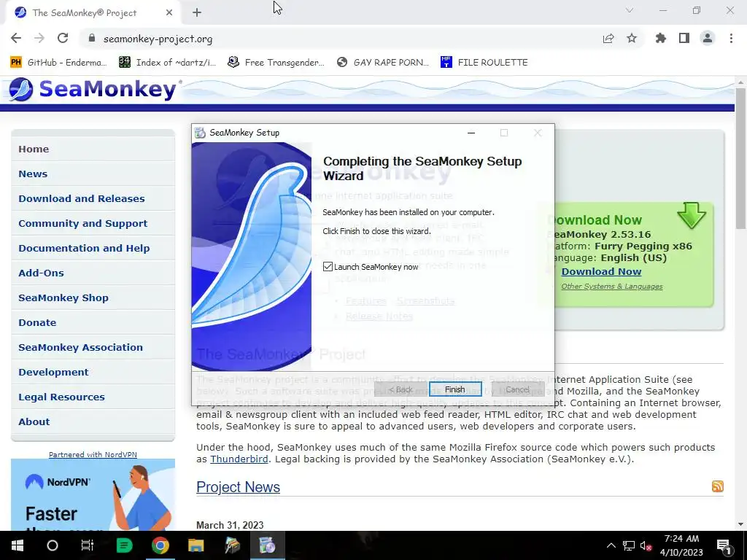Share this page using the share icon

608,39
